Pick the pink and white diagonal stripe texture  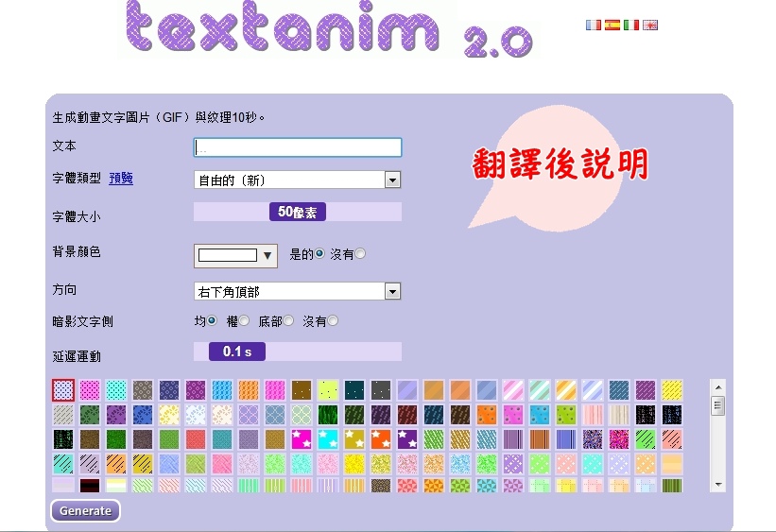pyautogui.click(x=513, y=390)
